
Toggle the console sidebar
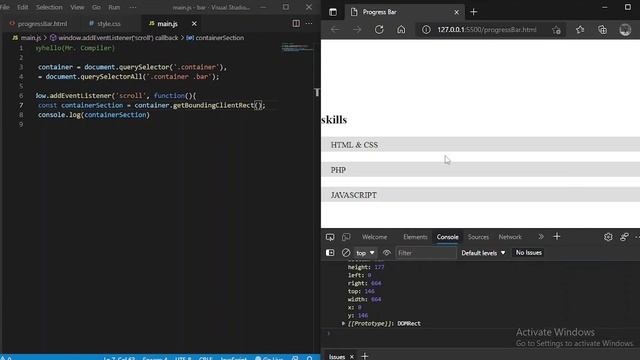point(330,253)
